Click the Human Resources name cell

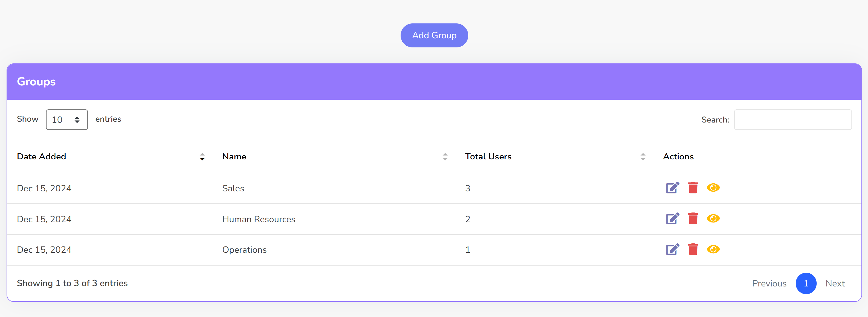coord(258,219)
